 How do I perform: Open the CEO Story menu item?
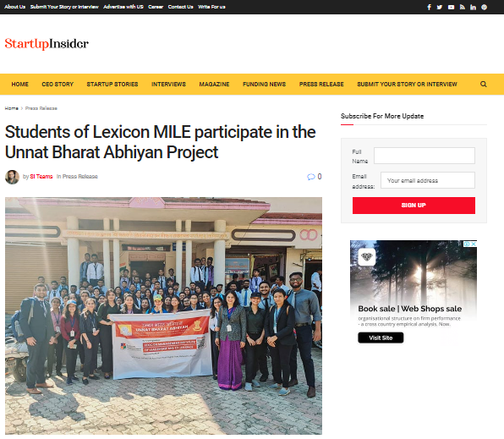58,85
